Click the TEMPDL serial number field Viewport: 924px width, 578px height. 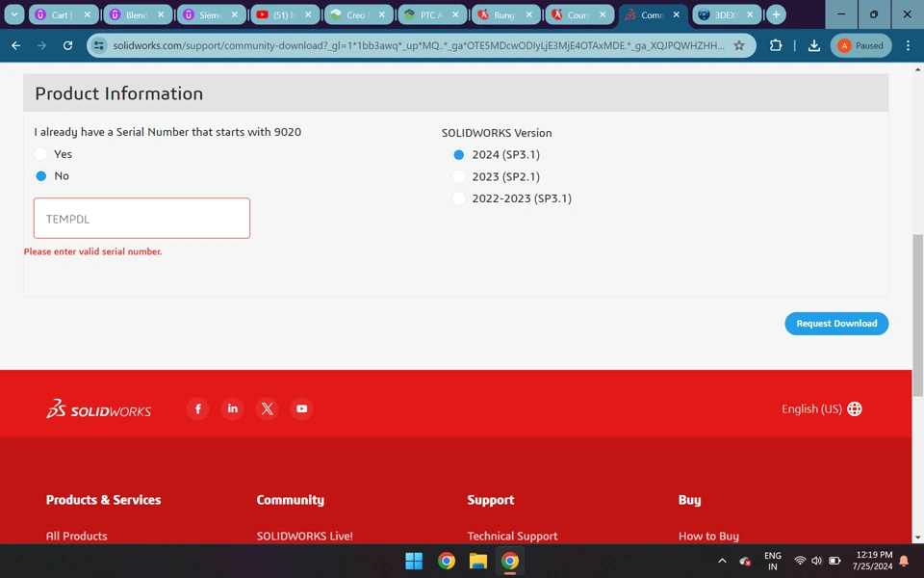pyautogui.click(x=142, y=219)
